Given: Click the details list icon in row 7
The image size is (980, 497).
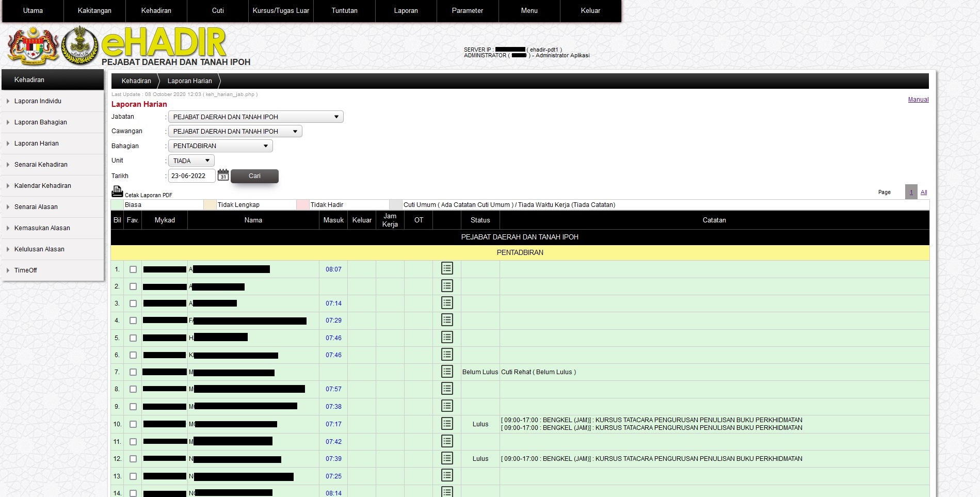Looking at the screenshot, I should (447, 372).
